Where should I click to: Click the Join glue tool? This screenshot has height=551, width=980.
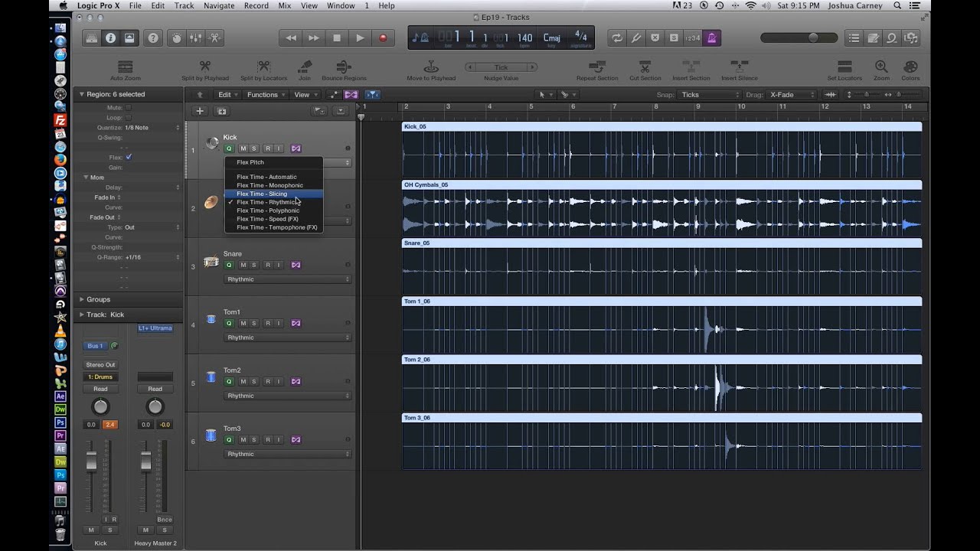[x=305, y=70]
